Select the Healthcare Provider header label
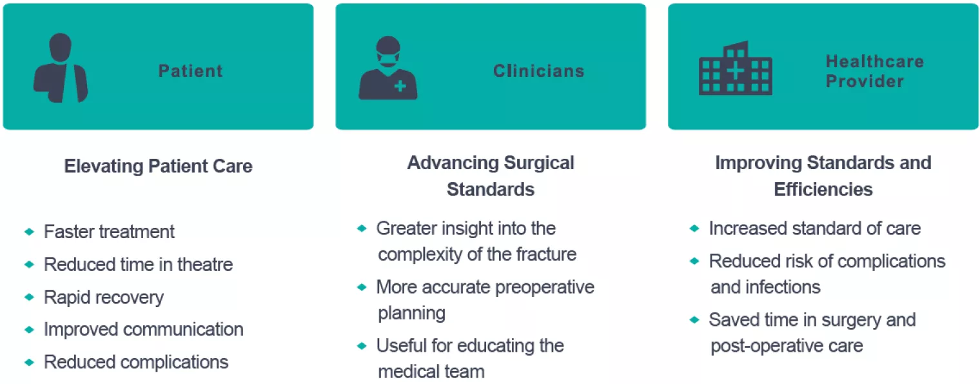 point(874,72)
